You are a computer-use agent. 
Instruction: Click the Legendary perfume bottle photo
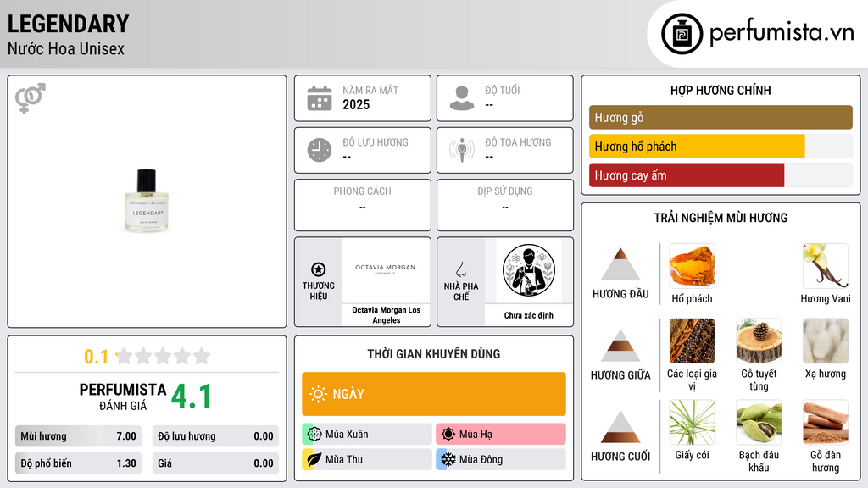click(x=147, y=200)
